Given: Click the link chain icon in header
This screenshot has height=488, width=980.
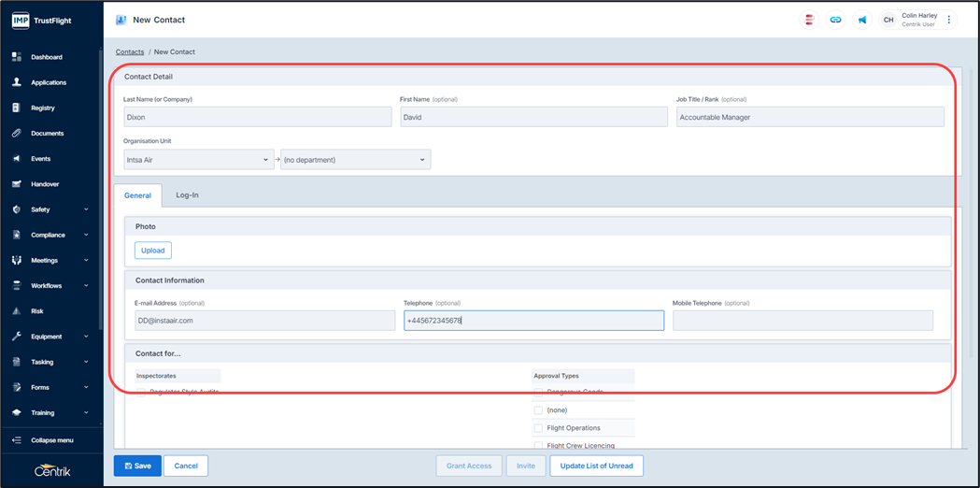Looking at the screenshot, I should (835, 20).
